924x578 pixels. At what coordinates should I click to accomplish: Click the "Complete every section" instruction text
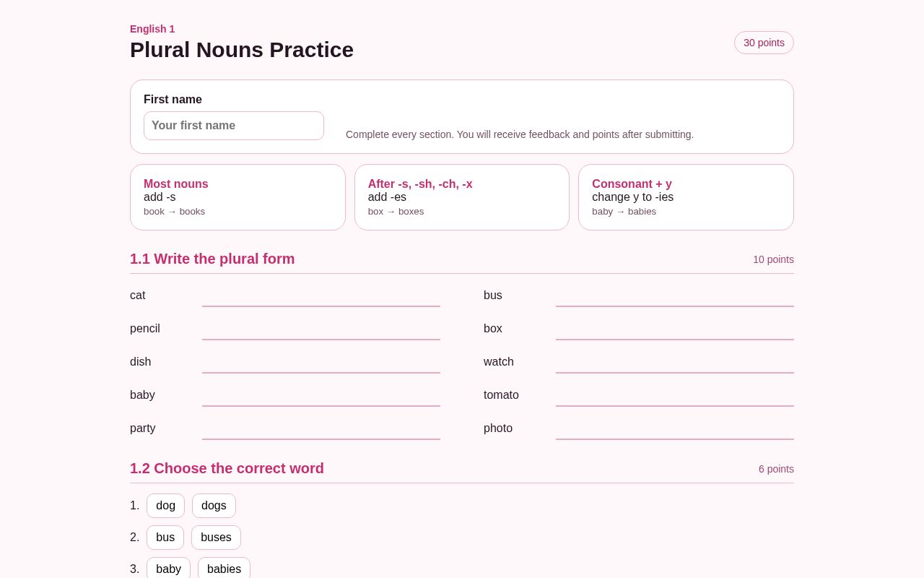click(x=520, y=134)
